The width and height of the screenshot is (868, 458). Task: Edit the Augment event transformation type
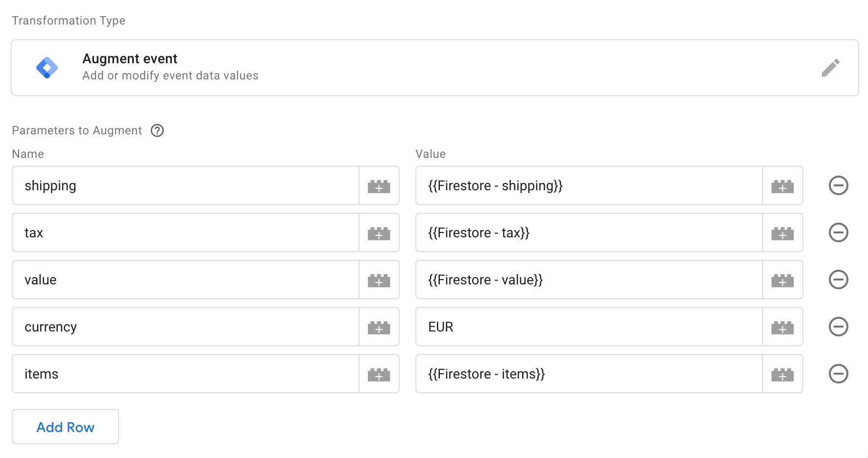click(x=830, y=68)
